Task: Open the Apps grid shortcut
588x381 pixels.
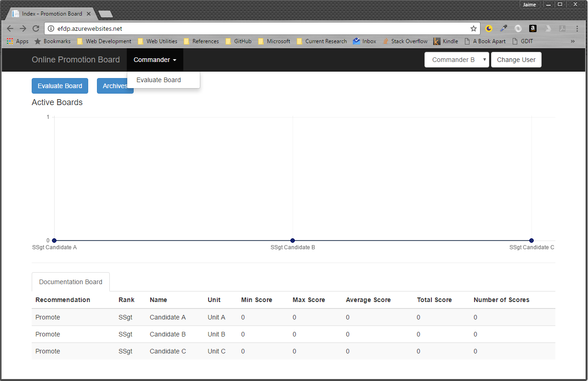Action: [x=17, y=41]
